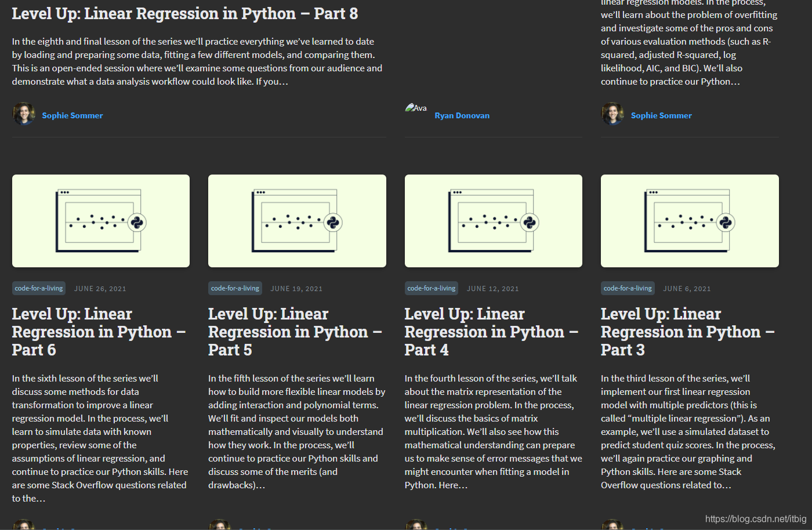Click the Python logo in Part 6 thumbnail
Screen dimensions: 812x530
[137, 223]
